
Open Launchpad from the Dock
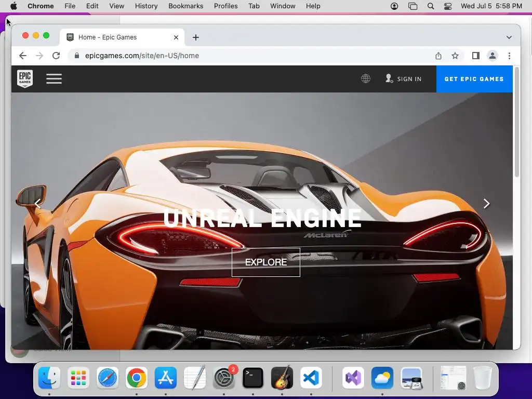click(78, 378)
